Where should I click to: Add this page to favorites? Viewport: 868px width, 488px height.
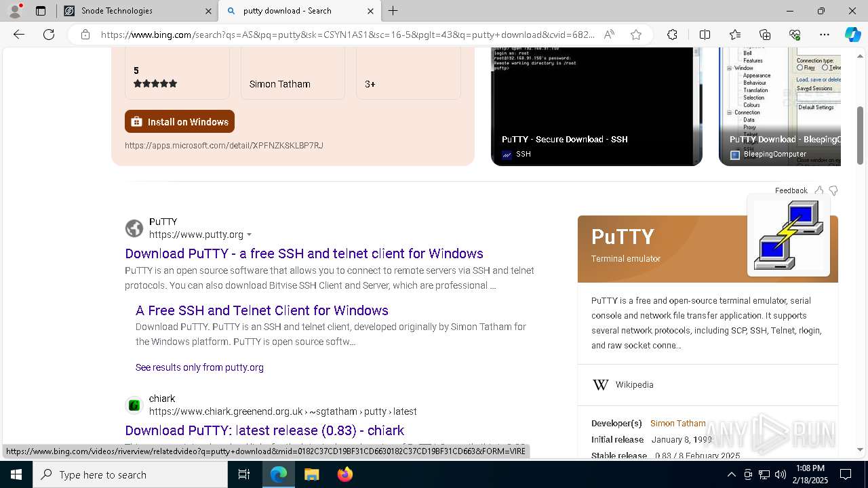(636, 35)
